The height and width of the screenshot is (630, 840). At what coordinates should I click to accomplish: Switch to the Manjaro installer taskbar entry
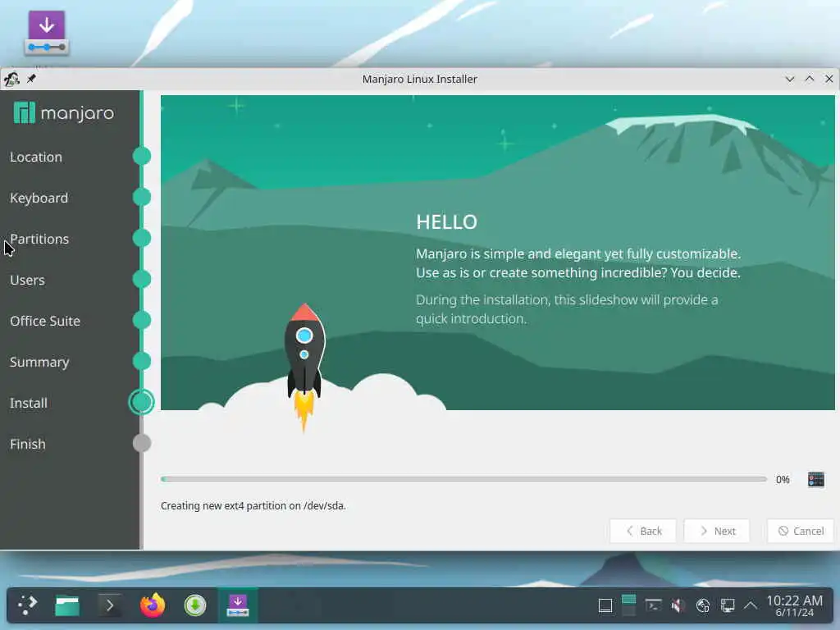pyautogui.click(x=237, y=605)
